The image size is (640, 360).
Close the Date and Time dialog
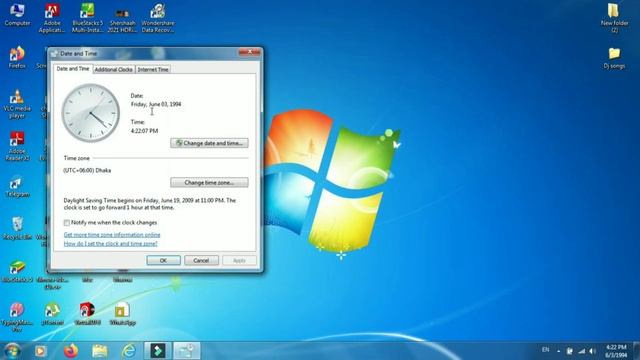250,52
